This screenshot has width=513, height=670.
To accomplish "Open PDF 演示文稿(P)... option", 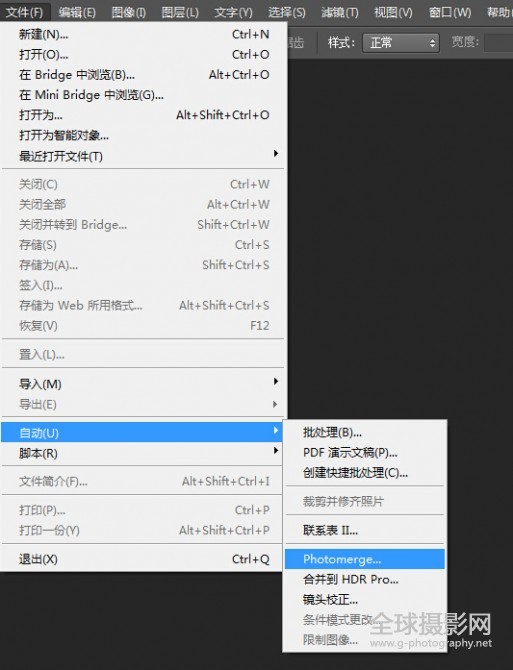I will (365, 453).
